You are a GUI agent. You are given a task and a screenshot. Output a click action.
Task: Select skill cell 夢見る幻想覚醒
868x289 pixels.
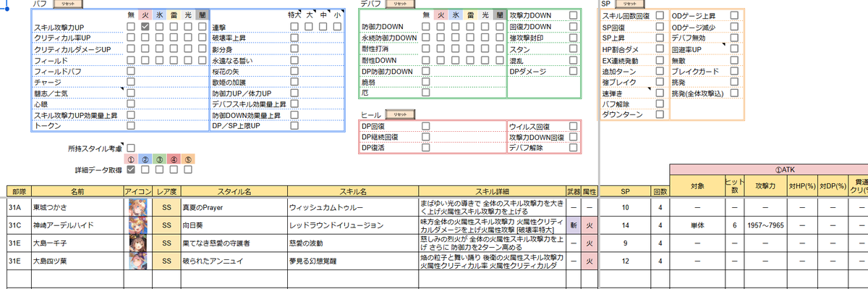(x=352, y=261)
